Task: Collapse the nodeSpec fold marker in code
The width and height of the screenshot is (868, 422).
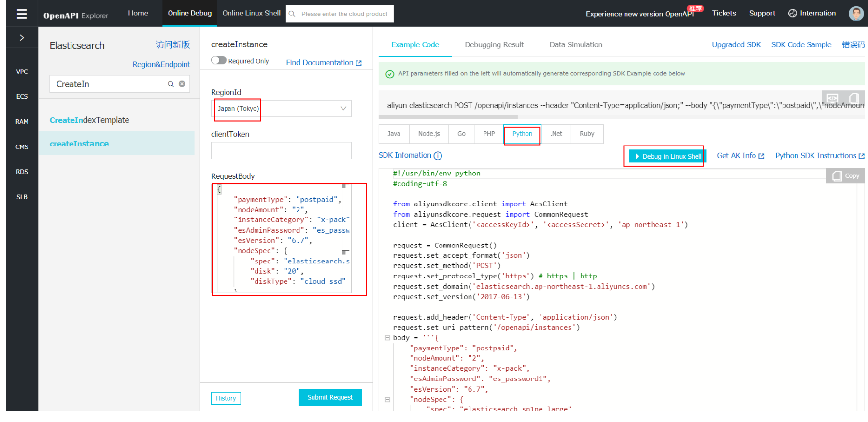Action: point(387,400)
